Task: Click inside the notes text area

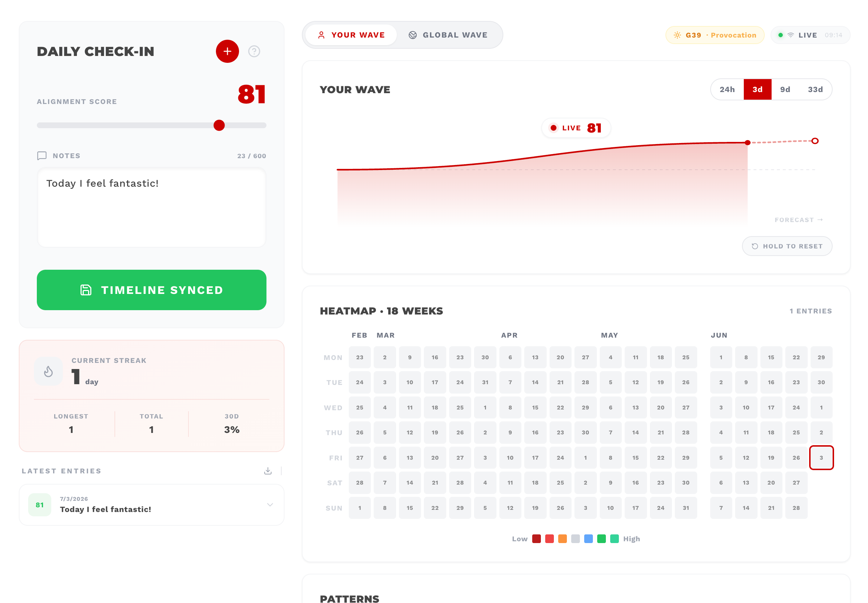Action: click(x=151, y=207)
